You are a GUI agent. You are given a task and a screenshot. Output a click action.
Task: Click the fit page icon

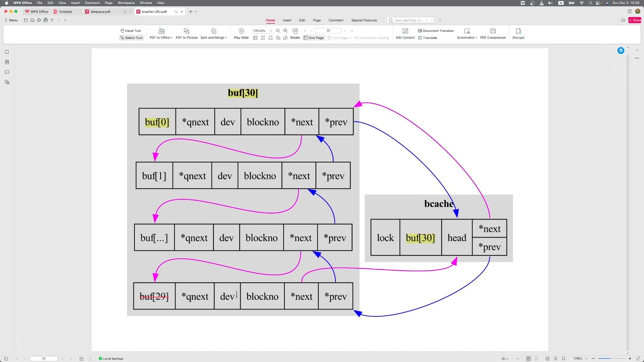(x=263, y=38)
